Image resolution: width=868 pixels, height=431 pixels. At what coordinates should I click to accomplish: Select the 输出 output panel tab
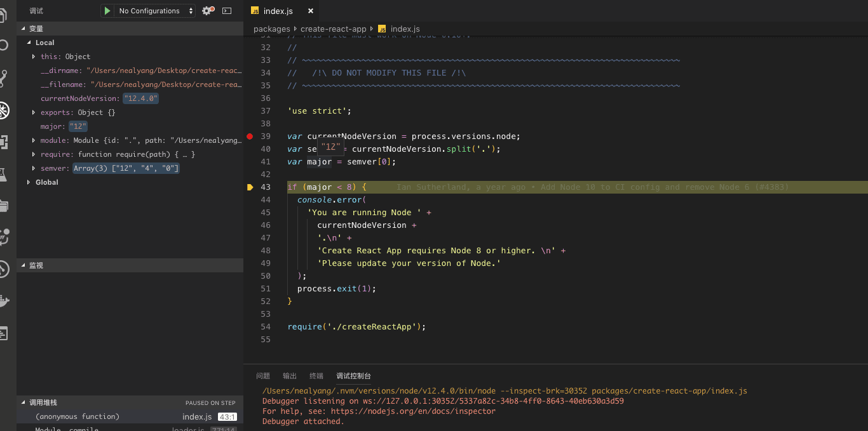click(x=290, y=376)
